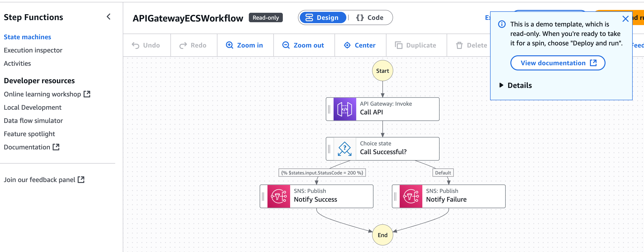The image size is (644, 252).
Task: Go to Activities in sidebar
Action: click(x=17, y=64)
